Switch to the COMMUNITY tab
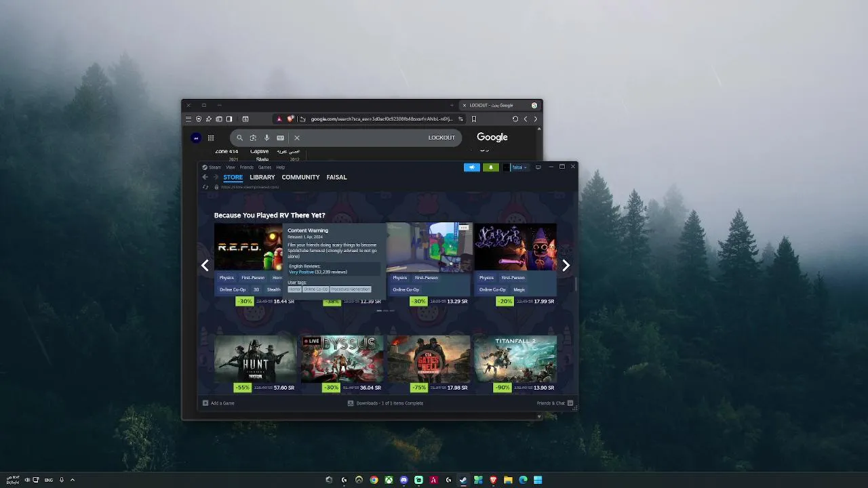Image resolution: width=868 pixels, height=488 pixels. [300, 177]
